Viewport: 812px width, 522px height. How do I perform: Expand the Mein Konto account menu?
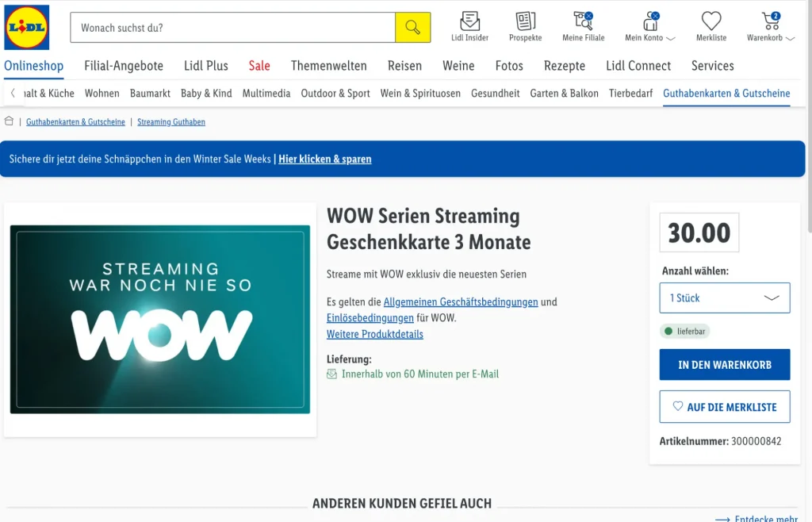[649, 26]
